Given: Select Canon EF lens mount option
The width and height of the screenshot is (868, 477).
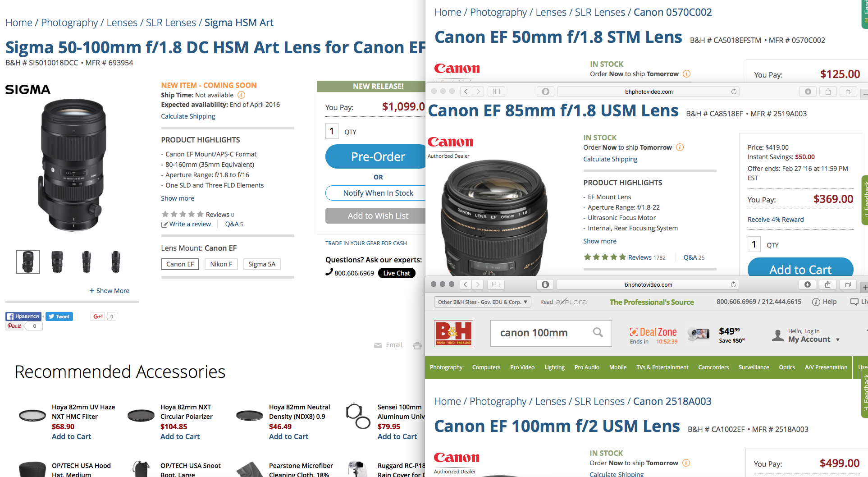Looking at the screenshot, I should tap(180, 264).
